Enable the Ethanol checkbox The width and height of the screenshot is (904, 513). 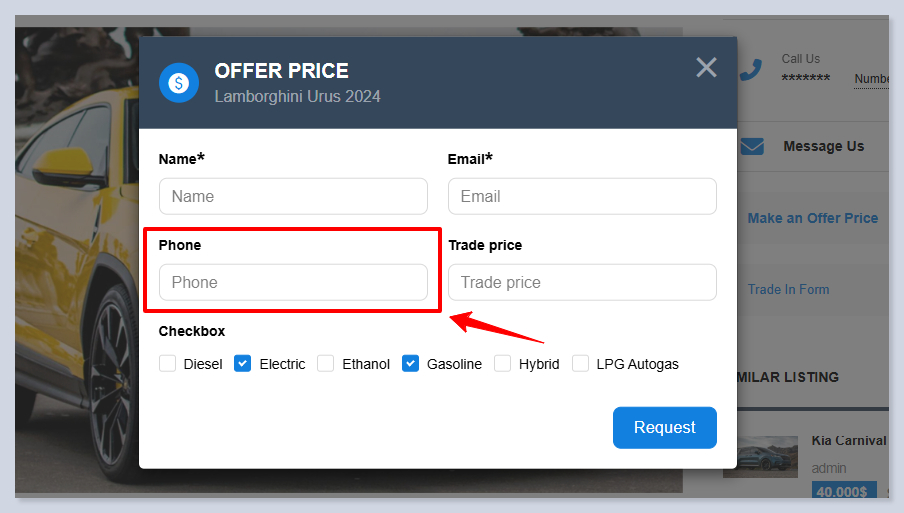326,364
